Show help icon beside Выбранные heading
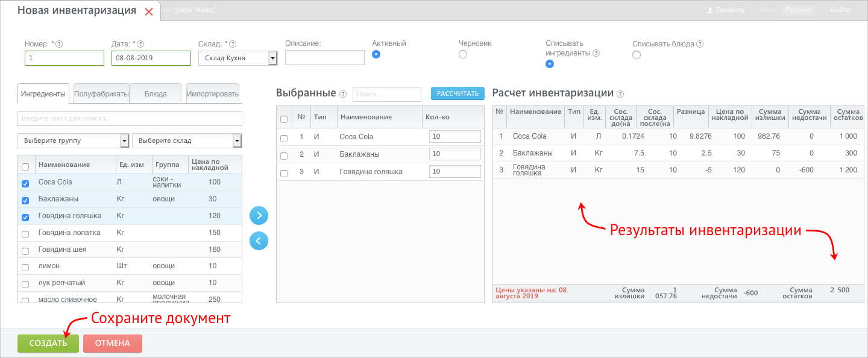This screenshot has width=868, height=358. pos(343,94)
